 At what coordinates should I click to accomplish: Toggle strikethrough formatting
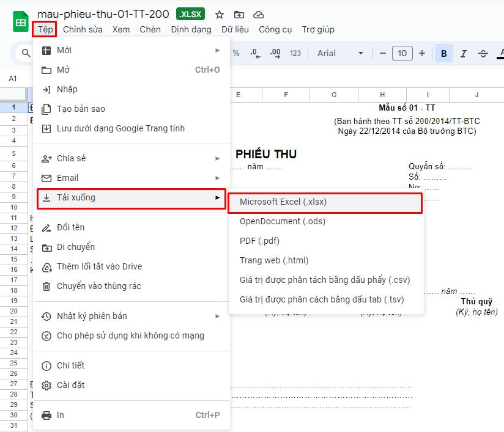[483, 53]
